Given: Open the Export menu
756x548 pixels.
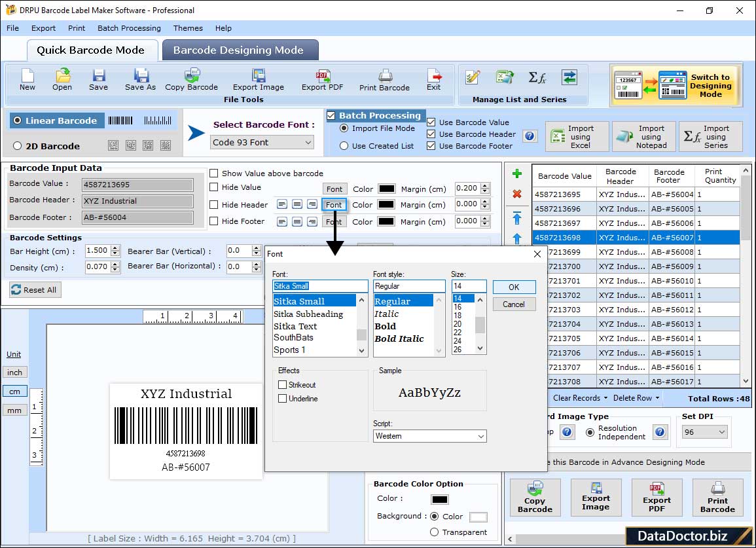Looking at the screenshot, I should pyautogui.click(x=43, y=28).
